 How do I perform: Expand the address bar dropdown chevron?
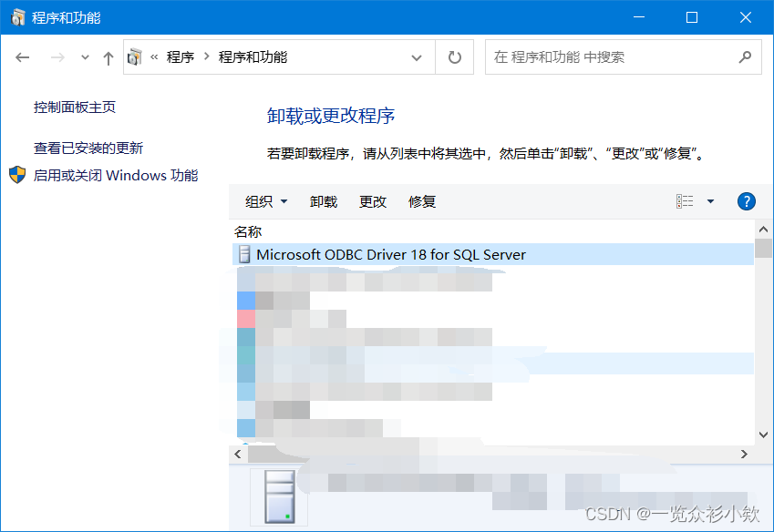(418, 56)
